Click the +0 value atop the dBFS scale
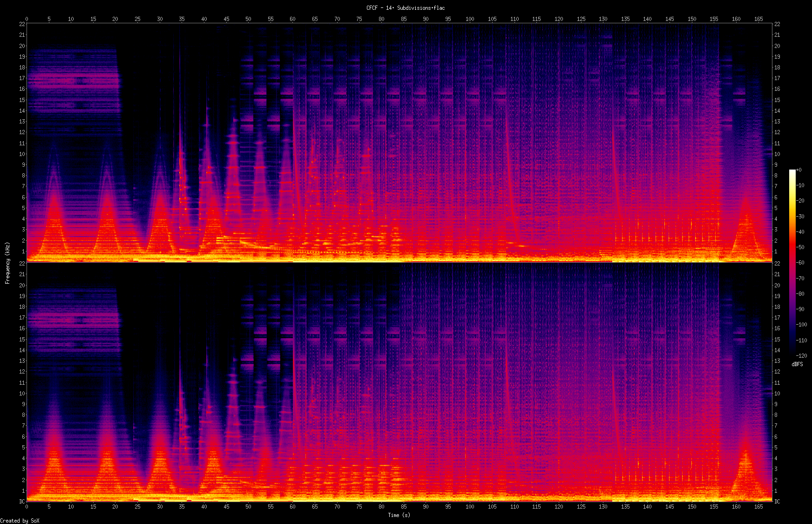 click(x=799, y=170)
